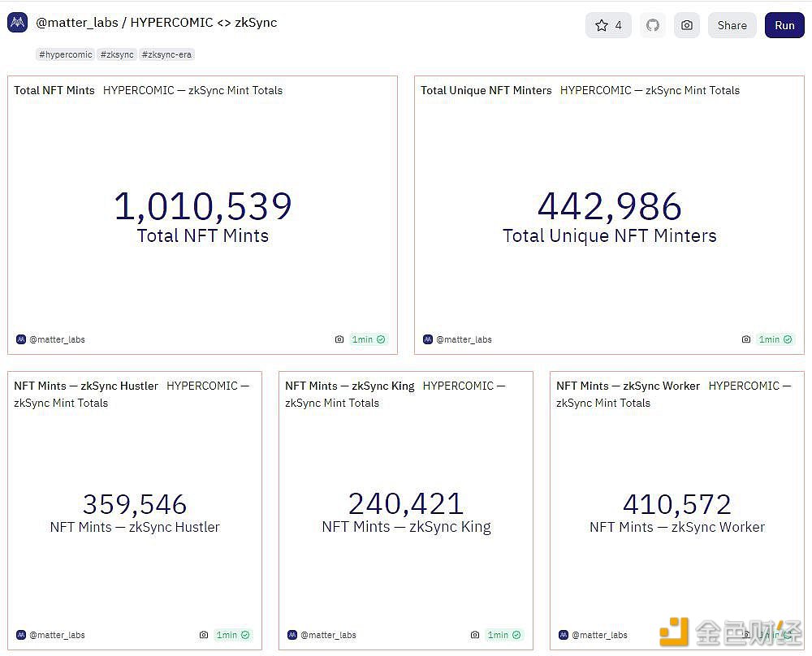Open @matter_labs text in the zkSync King card footer
The image size is (812, 656).
[328, 635]
